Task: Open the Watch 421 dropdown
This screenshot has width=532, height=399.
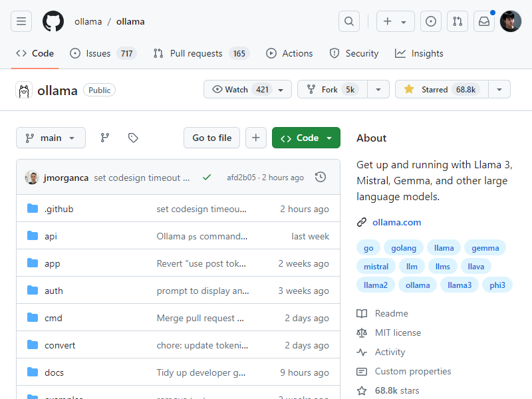Action: point(247,89)
